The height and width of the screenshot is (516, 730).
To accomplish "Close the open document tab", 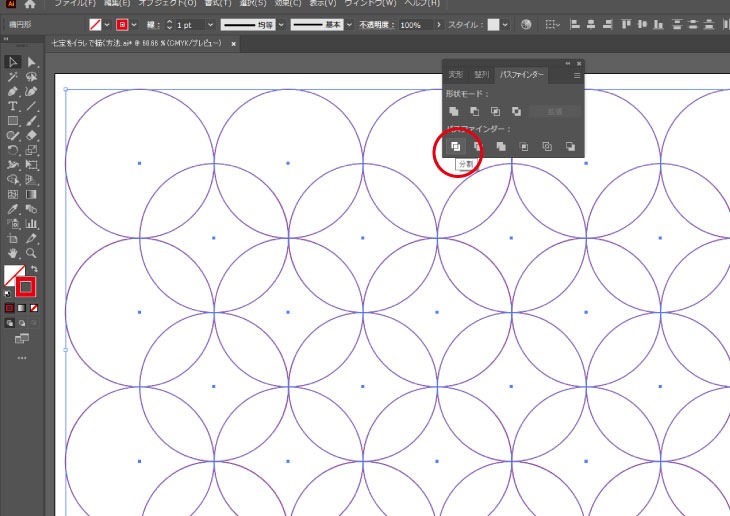I will click(x=234, y=44).
